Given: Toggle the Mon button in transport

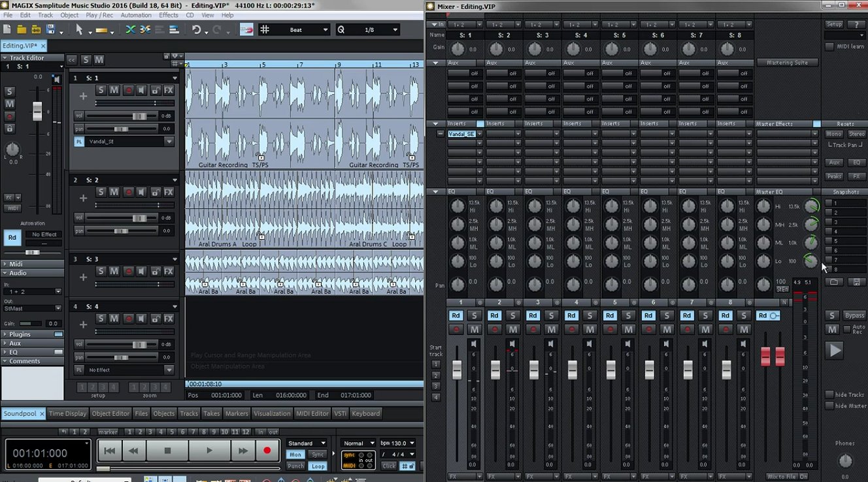Looking at the screenshot, I should [295, 455].
